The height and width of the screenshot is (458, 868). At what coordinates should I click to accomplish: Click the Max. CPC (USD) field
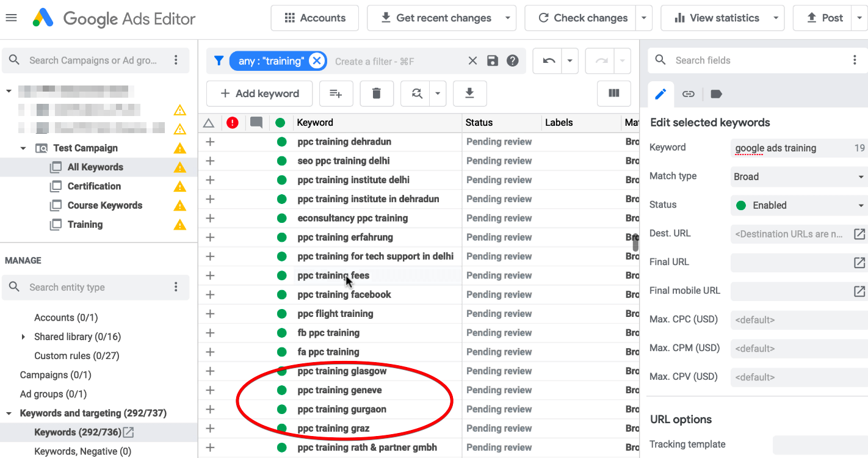[x=799, y=320]
